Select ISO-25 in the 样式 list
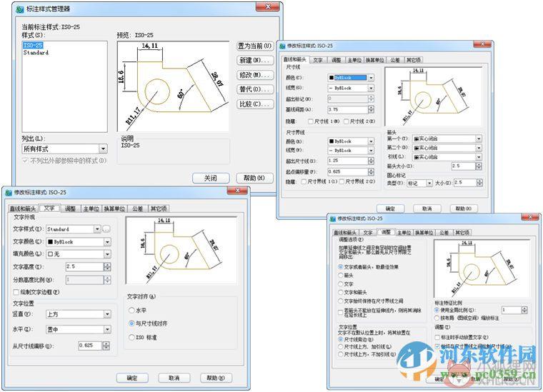 [x=33, y=45]
